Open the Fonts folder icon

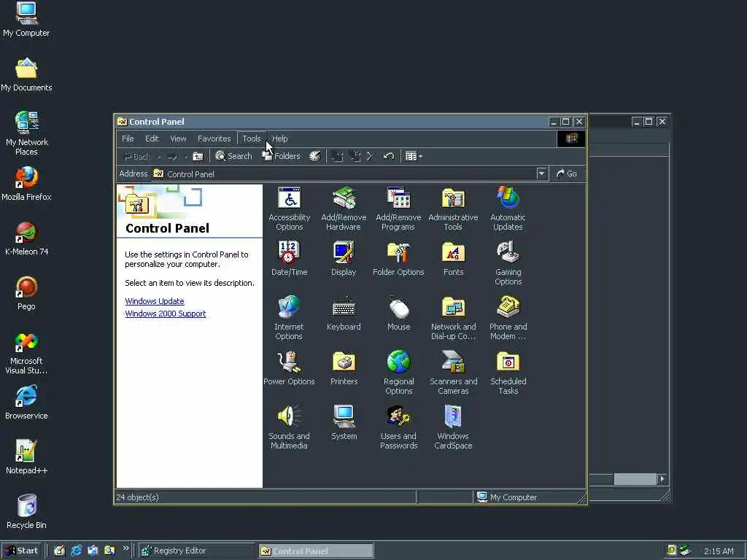point(453,259)
